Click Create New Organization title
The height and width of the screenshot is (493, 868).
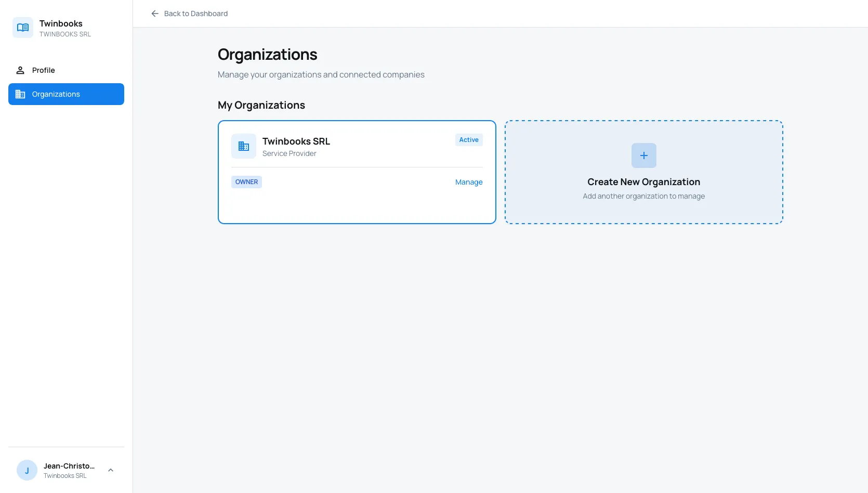(x=644, y=182)
